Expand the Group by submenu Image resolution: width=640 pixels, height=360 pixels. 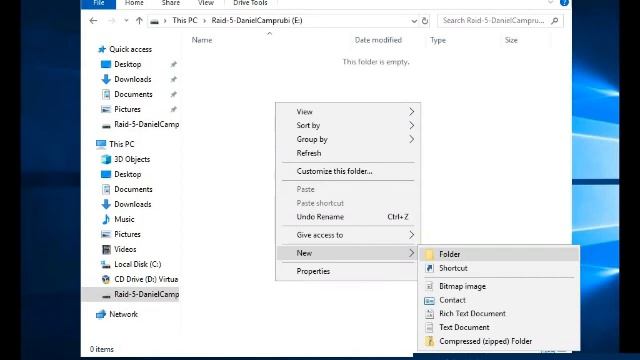[x=348, y=140]
